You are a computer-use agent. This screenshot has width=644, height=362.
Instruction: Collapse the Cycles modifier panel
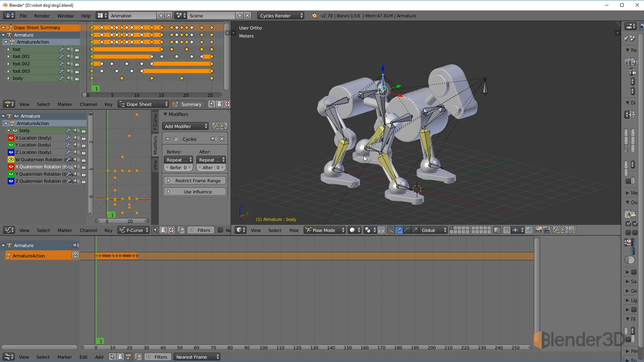tap(168, 139)
